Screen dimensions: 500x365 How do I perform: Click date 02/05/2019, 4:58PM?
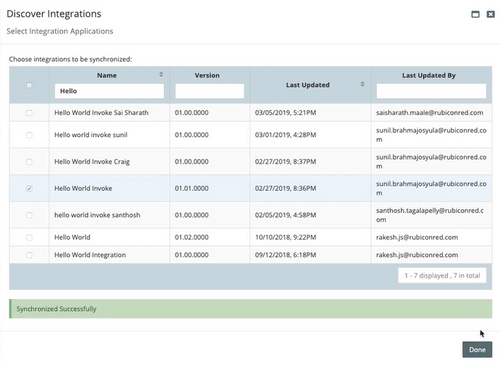(285, 215)
